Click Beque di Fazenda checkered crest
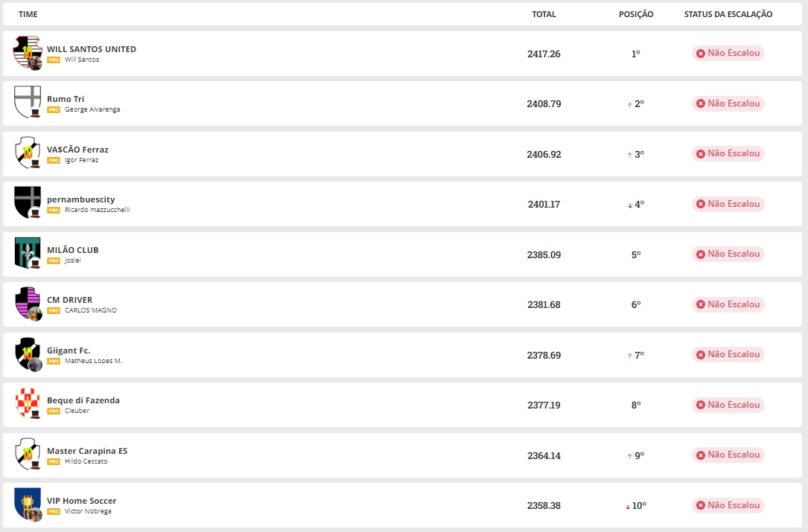This screenshot has height=532, width=808. click(x=28, y=404)
